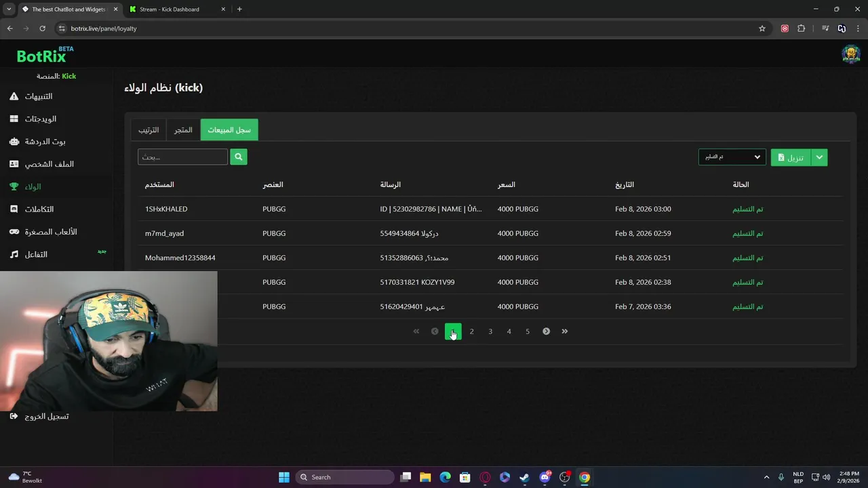The height and width of the screenshot is (488, 868).
Task: Open a new browser tab
Action: 239,9
